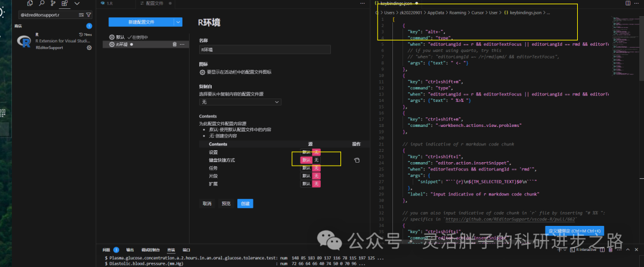The image size is (644, 267).
Task: Open the Source Control view icon
Action: click(x=53, y=4)
